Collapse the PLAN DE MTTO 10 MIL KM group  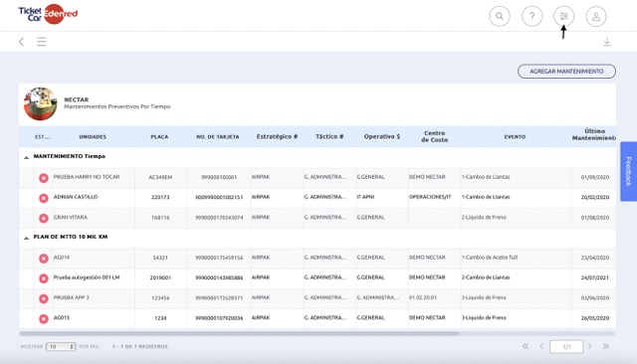pyautogui.click(x=27, y=238)
